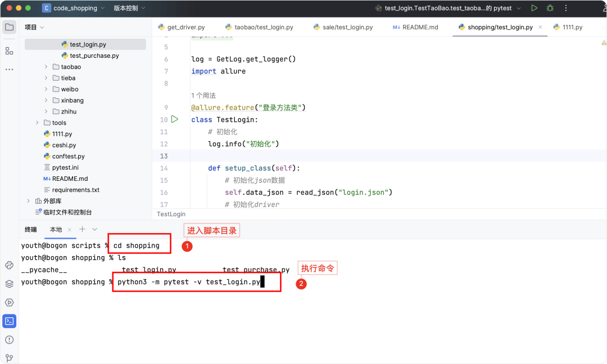The height and width of the screenshot is (364, 607).
Task: Add a new terminal tab with plus
Action: [82, 229]
